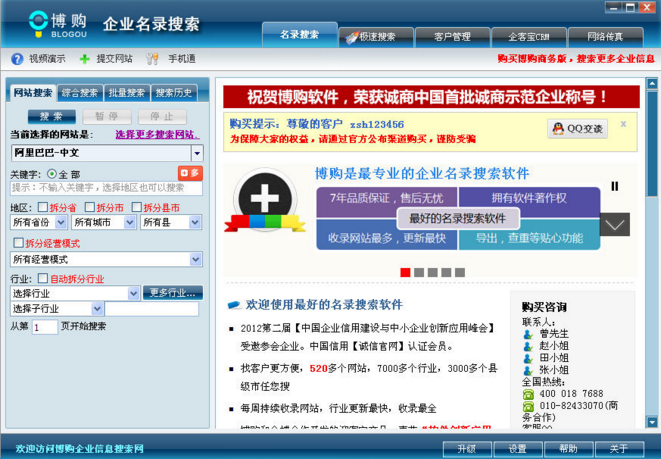The image size is (661, 459).
Task: Click the scrollbar down arrow
Action: (x=652, y=422)
